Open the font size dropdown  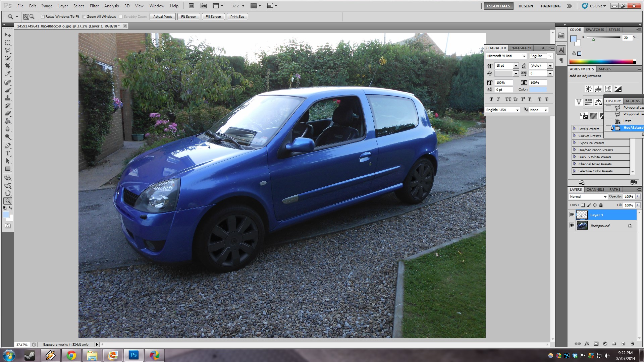click(x=516, y=66)
